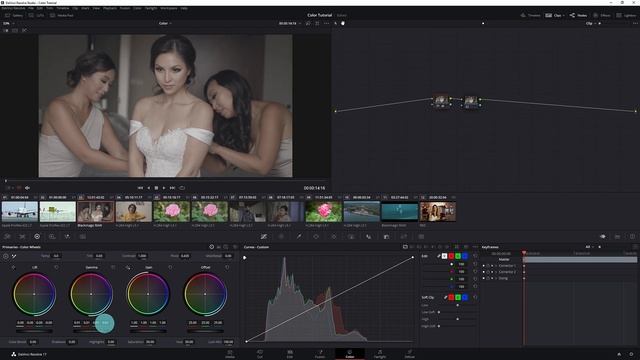Stop viewer playback
Screen dimensions: 640x360
pyautogui.click(x=156, y=188)
